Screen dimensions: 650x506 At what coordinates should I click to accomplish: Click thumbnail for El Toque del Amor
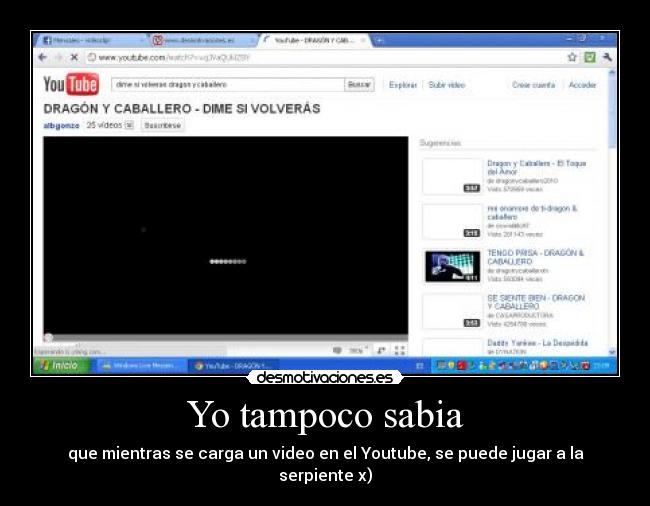coord(452,176)
